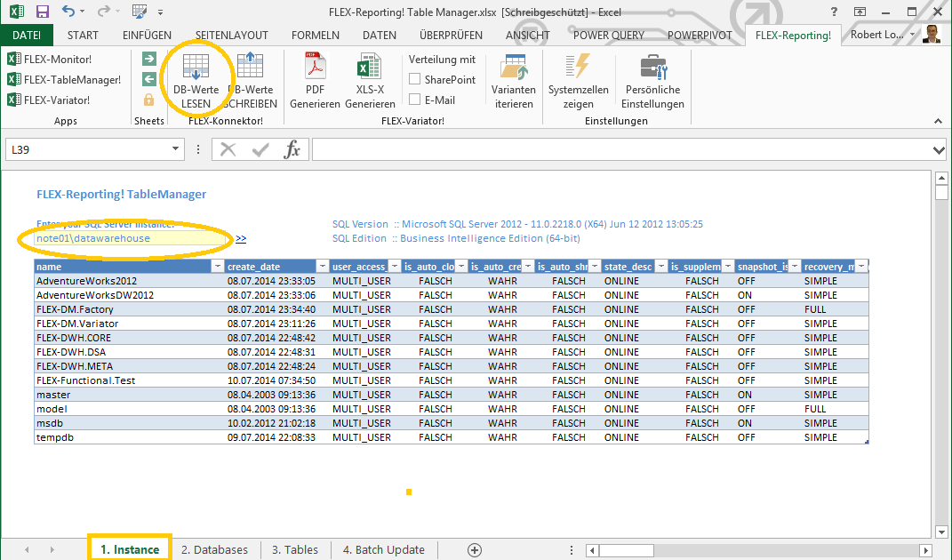This screenshot has width=952, height=560.
Task: Cancel formula entry with the X icon
Action: coord(228,149)
